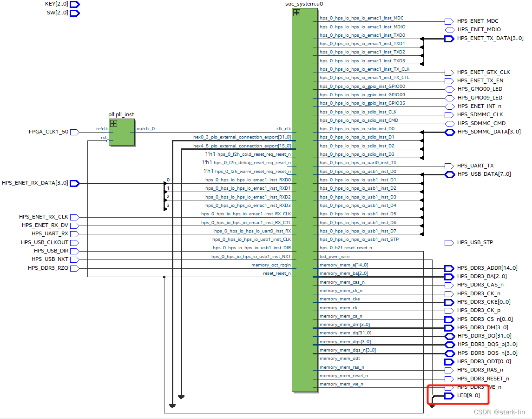
Task: Select the HPS_DDR3_RZQ input pin symbol
Action: click(x=75, y=269)
